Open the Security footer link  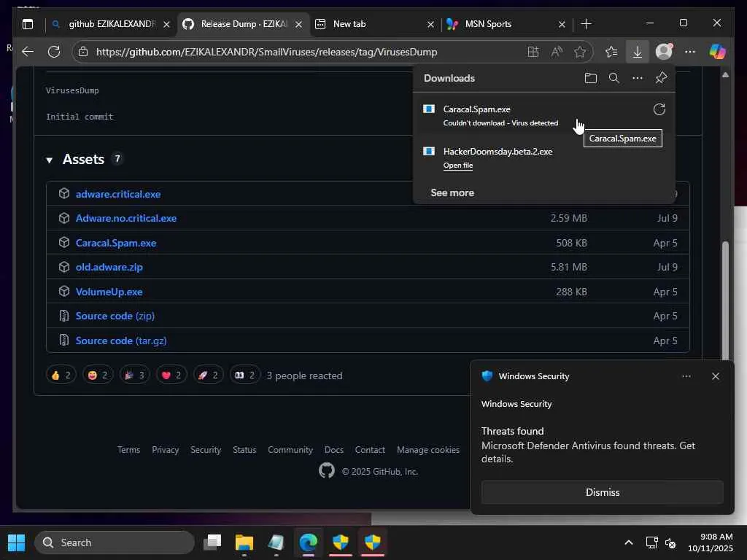coord(206,449)
